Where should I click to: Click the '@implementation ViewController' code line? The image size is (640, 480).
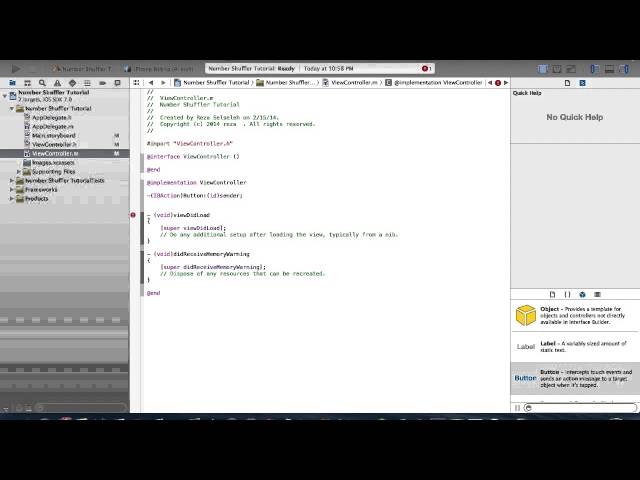[197, 182]
